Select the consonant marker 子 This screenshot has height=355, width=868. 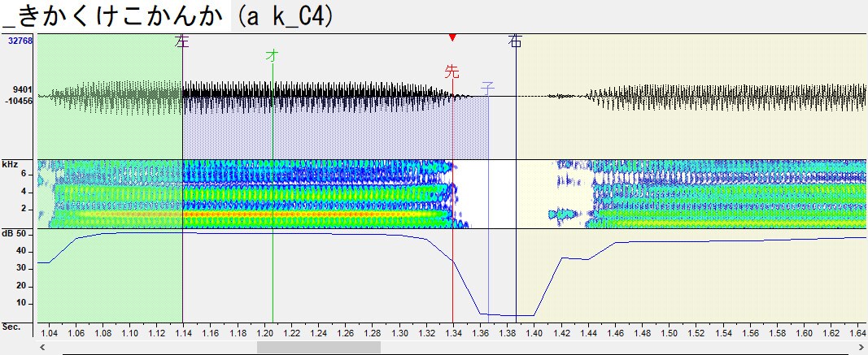488,88
